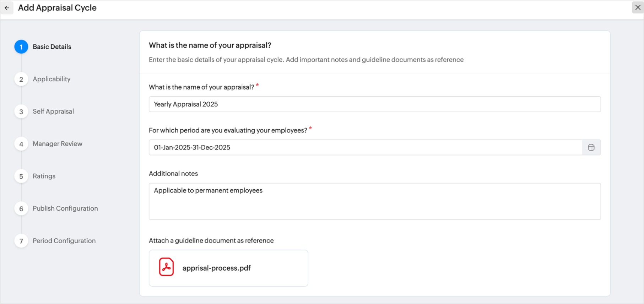The width and height of the screenshot is (644, 304).
Task: Select Period Configuration step
Action: pos(64,241)
